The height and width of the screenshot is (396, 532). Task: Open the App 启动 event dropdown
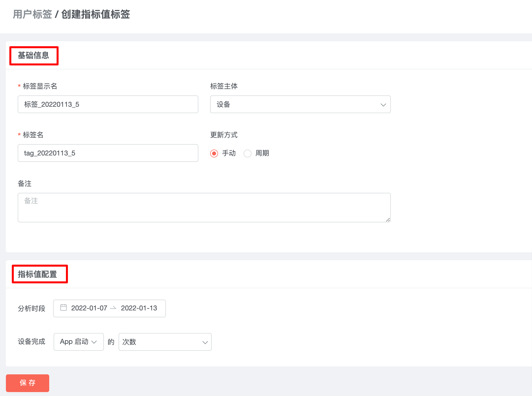[79, 342]
